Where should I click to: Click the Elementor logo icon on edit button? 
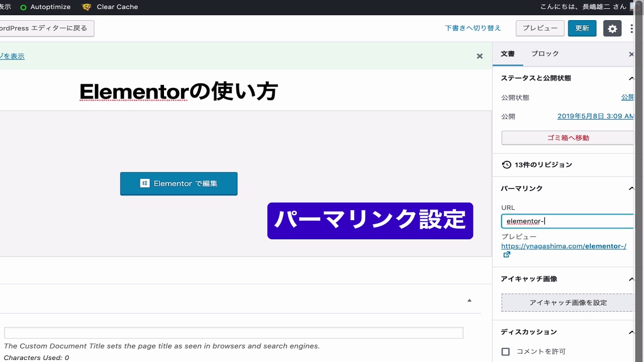click(x=145, y=184)
